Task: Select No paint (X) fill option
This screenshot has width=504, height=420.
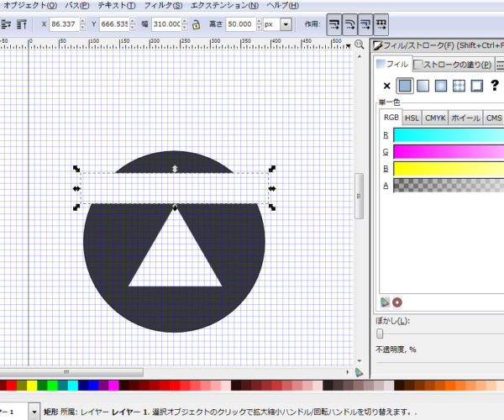Action: pos(386,86)
